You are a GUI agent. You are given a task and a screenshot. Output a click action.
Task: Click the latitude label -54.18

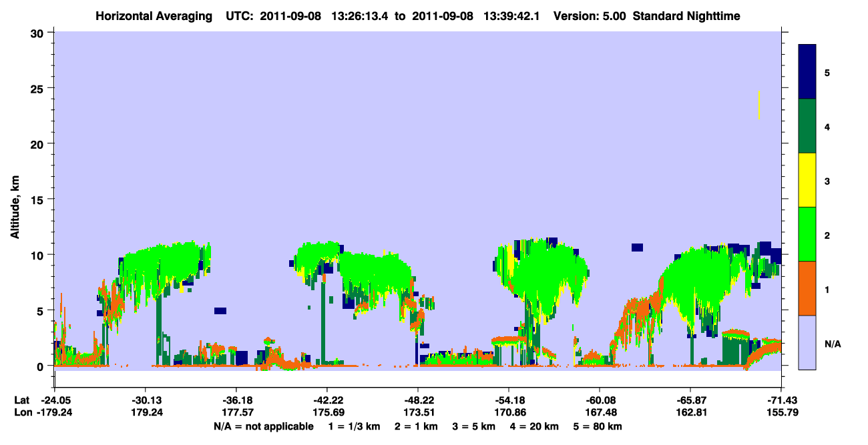(509, 400)
